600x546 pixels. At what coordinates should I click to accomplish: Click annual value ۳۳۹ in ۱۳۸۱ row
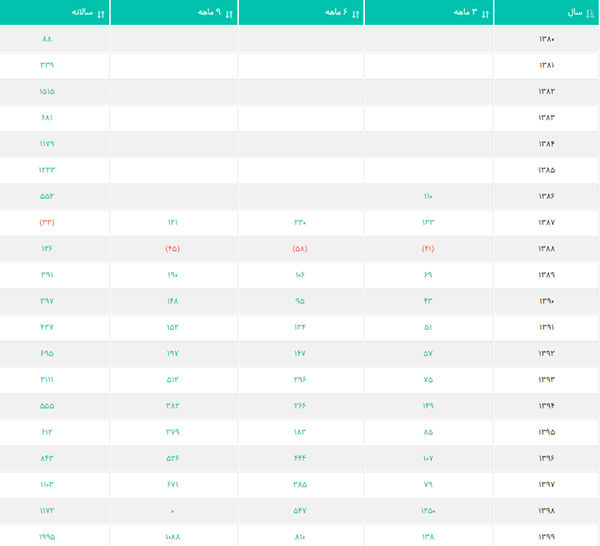[x=47, y=65]
